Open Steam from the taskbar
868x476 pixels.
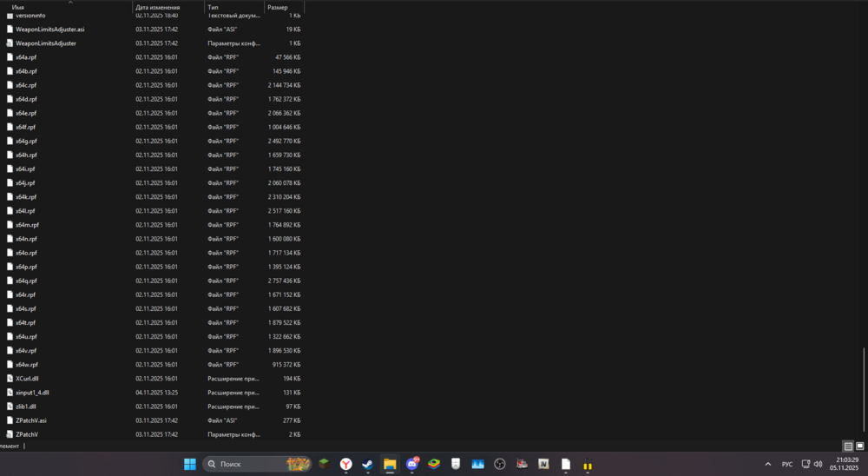tap(367, 464)
